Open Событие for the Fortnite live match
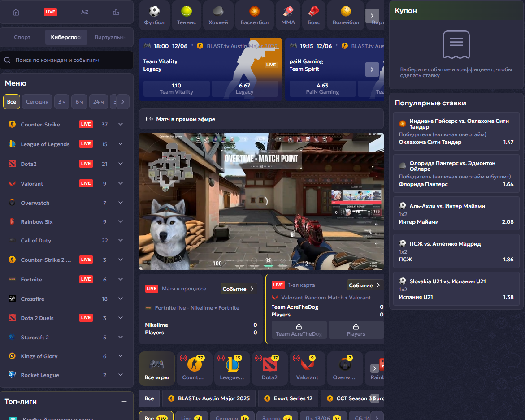 (x=239, y=289)
